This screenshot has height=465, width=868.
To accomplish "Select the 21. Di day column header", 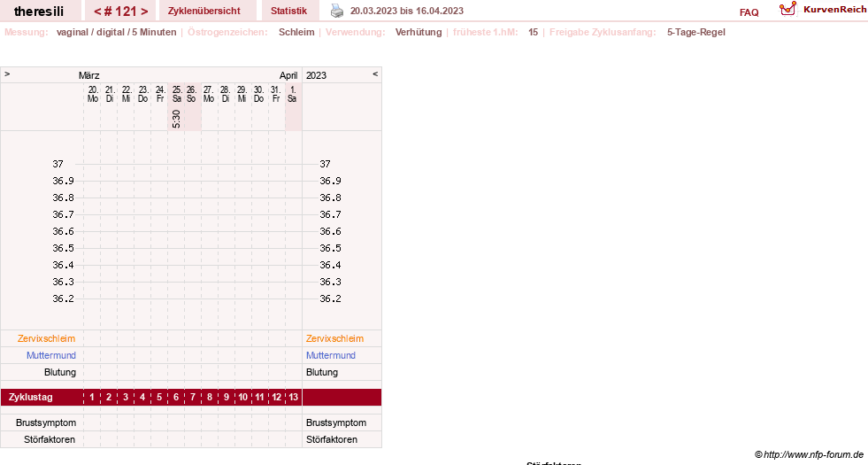I will [109, 94].
